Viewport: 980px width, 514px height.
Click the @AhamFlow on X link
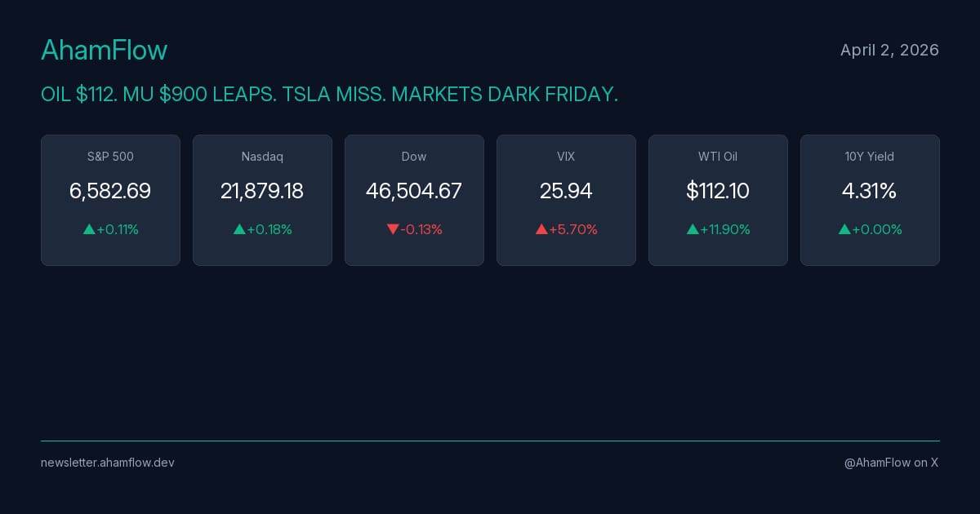[891, 463]
